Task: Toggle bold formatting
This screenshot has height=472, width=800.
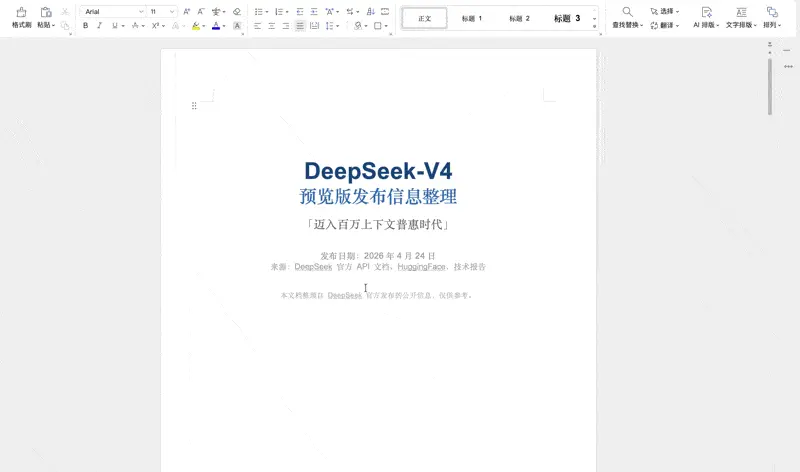Action: (x=85, y=26)
